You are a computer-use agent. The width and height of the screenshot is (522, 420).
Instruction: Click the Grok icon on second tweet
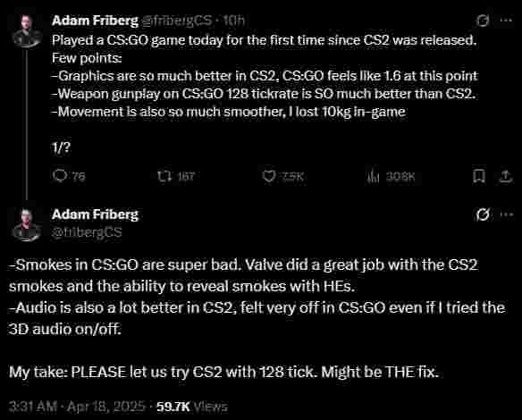point(483,214)
